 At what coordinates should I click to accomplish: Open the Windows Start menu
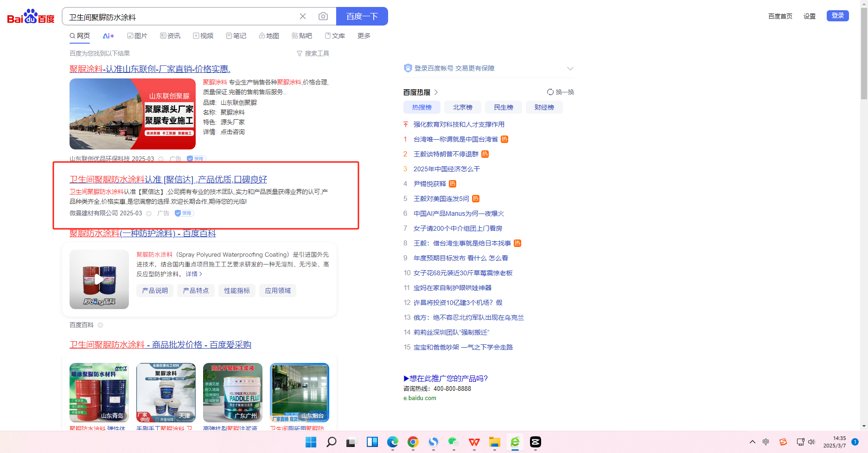311,442
